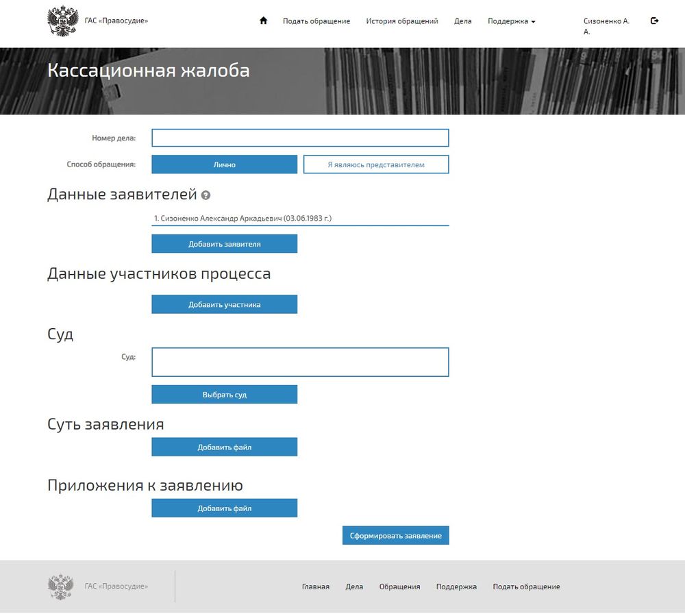This screenshot has height=616, width=685.
Task: Select the Лично submission method
Action: tap(224, 164)
